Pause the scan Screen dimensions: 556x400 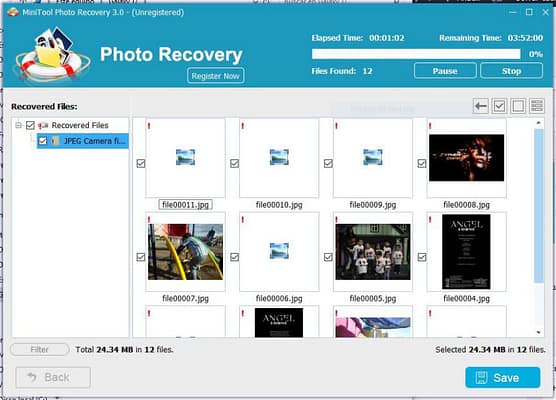pyautogui.click(x=445, y=71)
